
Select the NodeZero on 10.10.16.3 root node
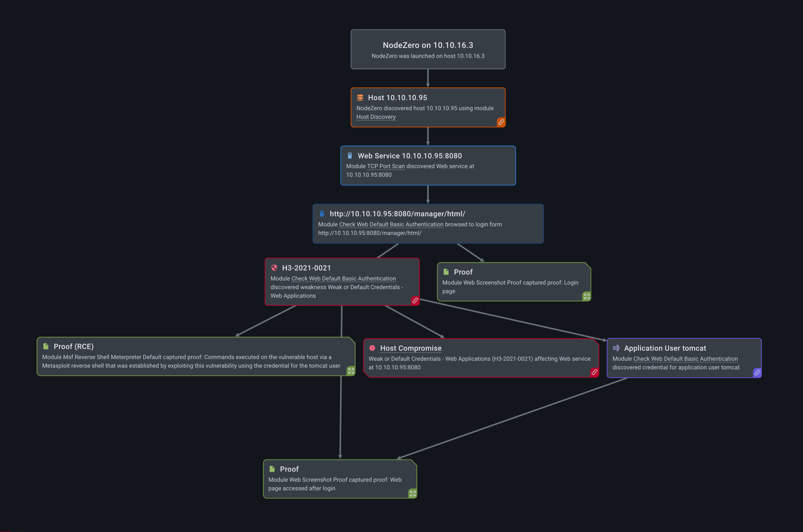pyautogui.click(x=428, y=50)
